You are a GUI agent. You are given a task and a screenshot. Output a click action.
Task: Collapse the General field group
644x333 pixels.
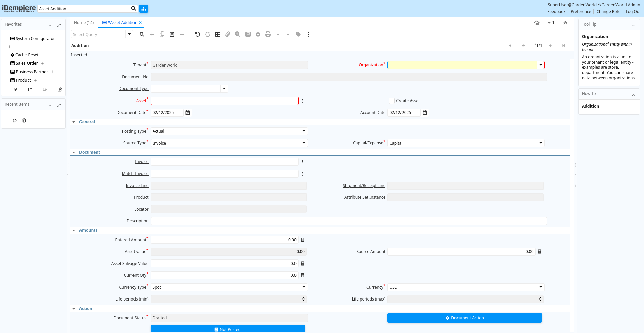[74, 122]
